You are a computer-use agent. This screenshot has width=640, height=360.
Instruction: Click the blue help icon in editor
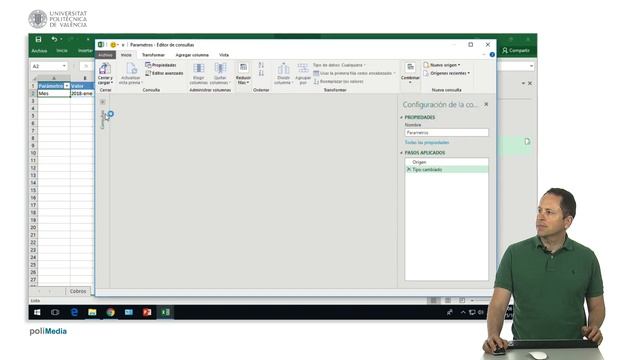point(492,55)
